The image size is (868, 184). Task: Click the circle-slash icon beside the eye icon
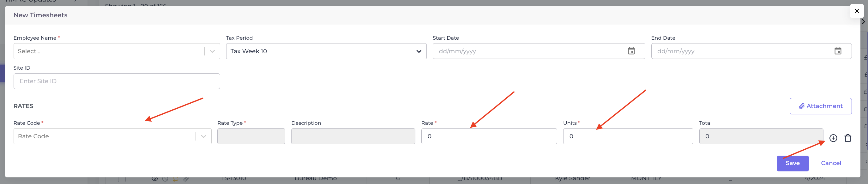(165, 179)
